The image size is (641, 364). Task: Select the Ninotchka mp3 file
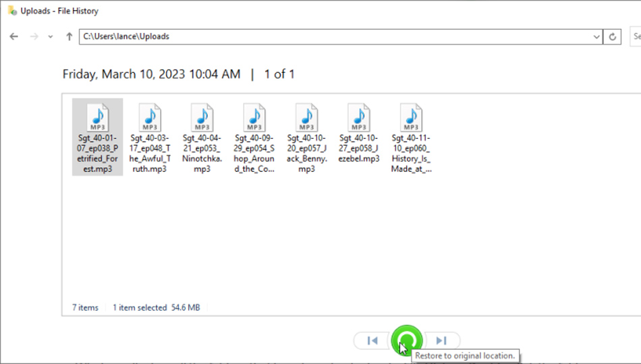coord(202,137)
